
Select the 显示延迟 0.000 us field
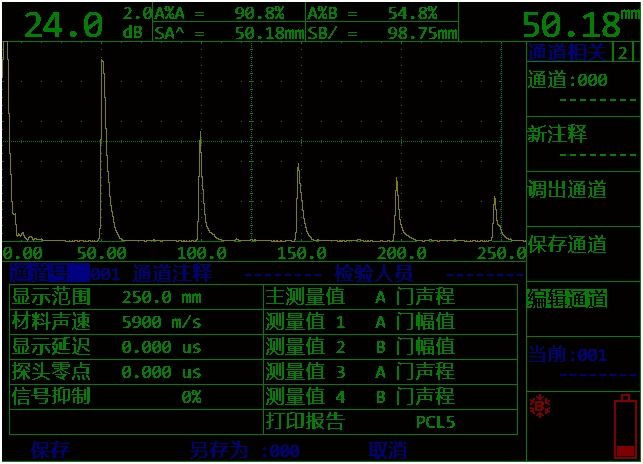tap(161, 347)
